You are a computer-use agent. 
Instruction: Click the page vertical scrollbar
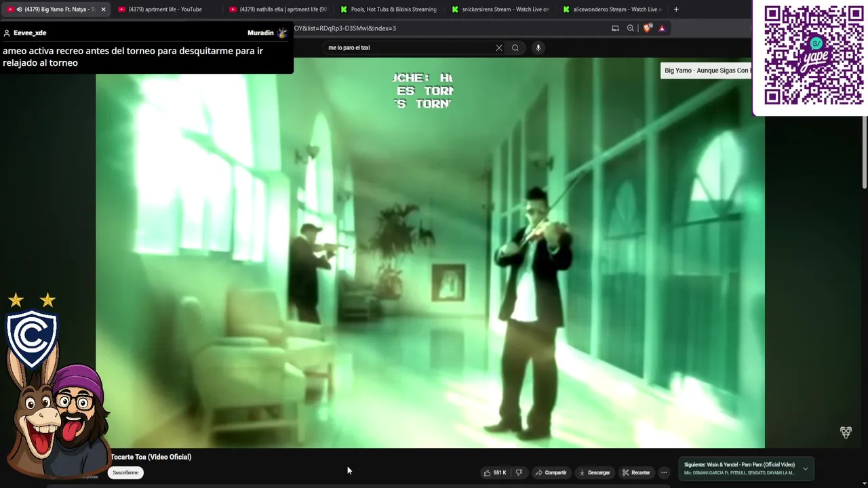click(x=864, y=153)
